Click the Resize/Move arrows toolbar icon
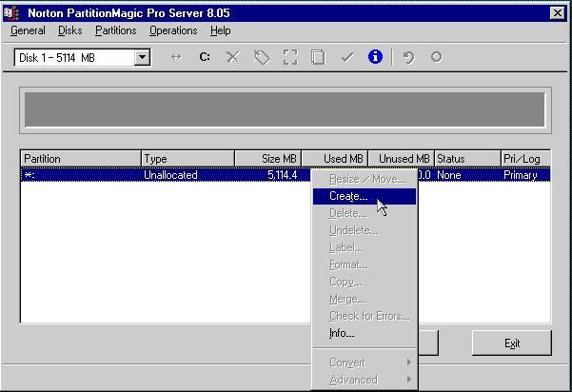Viewport: 572px width, 392px height. [176, 57]
